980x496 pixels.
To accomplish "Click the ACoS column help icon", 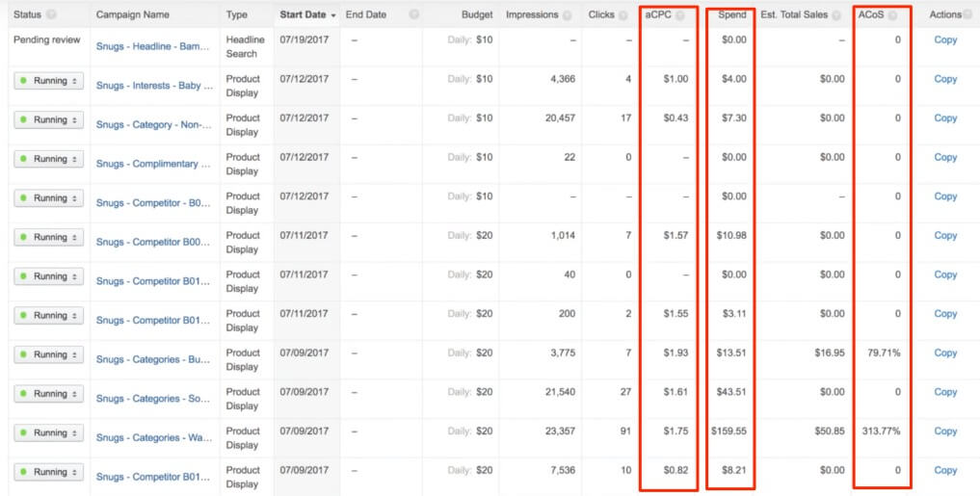I will pos(892,15).
